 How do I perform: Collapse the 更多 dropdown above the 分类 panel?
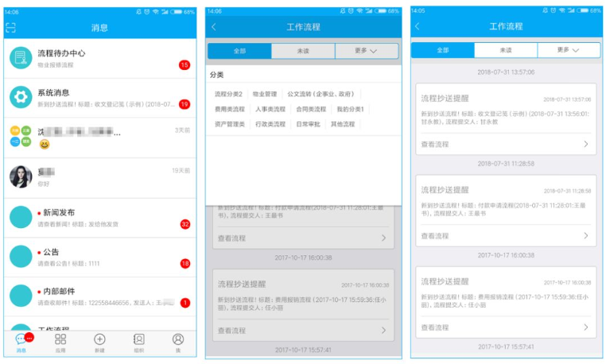366,51
